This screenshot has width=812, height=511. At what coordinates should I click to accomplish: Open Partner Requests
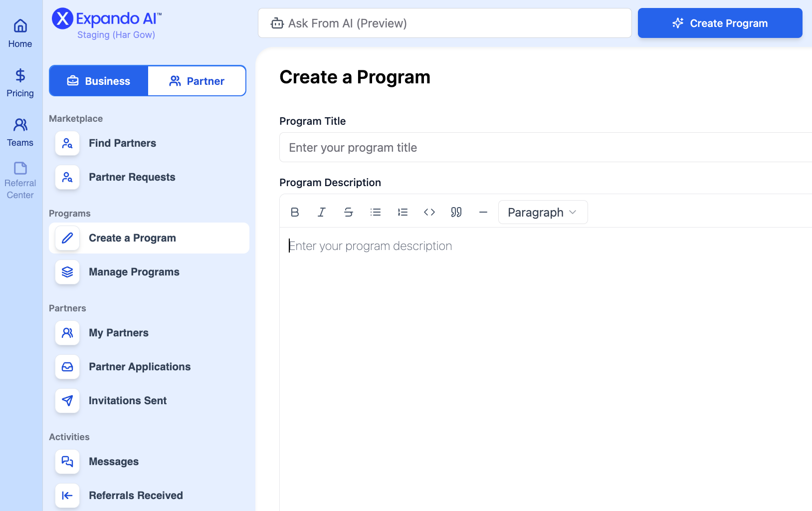point(149,177)
